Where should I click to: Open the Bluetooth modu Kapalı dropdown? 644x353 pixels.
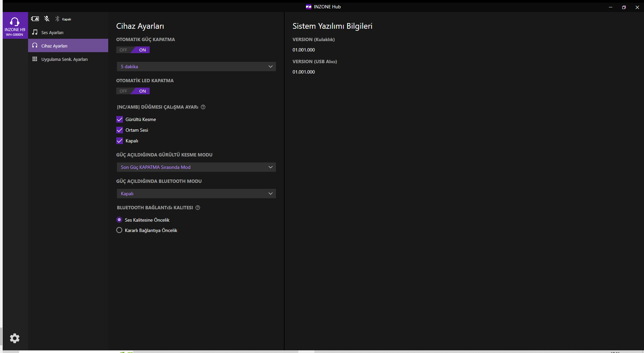(196, 194)
